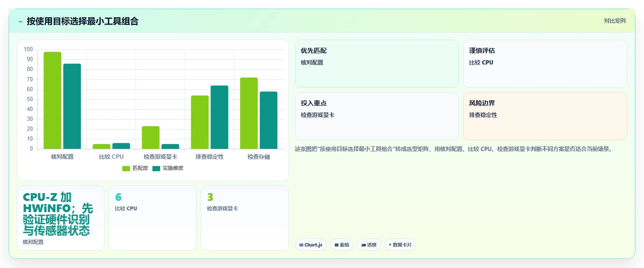Select the Chart.js tag chip

tap(311, 245)
